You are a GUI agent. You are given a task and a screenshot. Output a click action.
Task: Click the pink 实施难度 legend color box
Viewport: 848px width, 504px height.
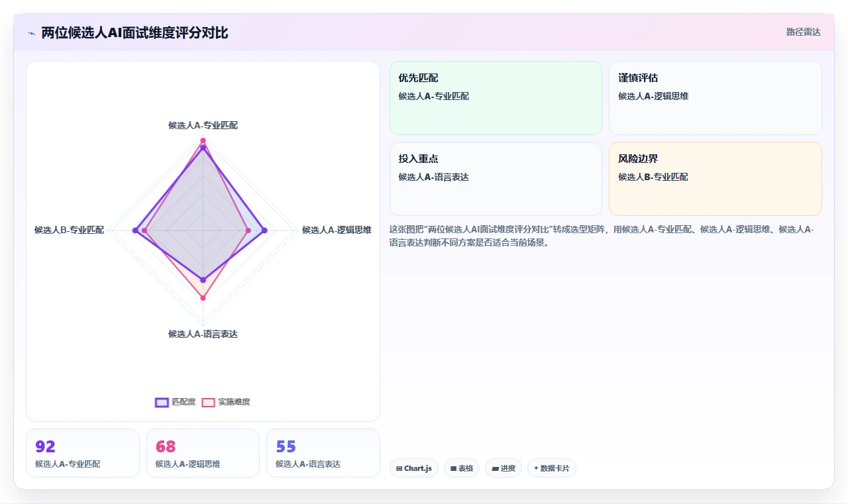point(209,402)
